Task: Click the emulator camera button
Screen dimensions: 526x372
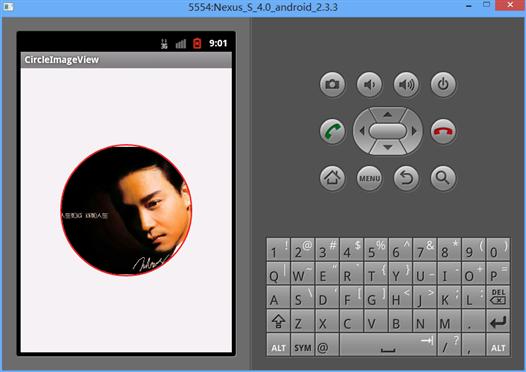Action: point(332,84)
